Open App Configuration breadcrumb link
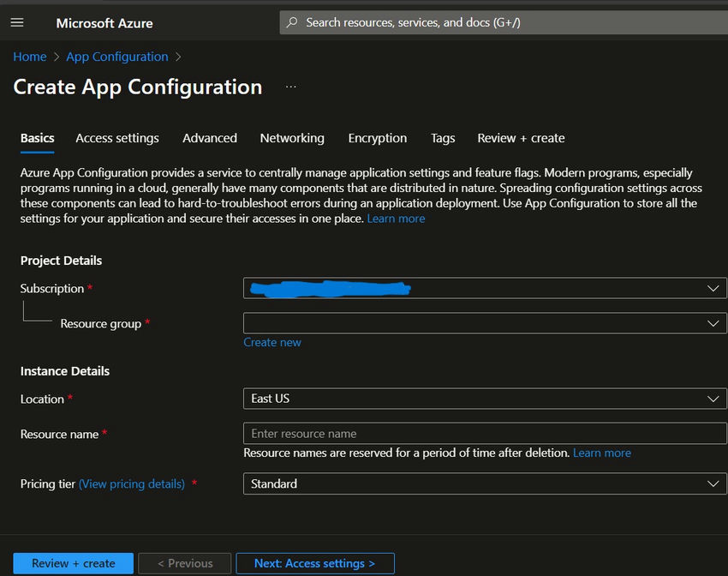The image size is (728, 576). tap(117, 57)
